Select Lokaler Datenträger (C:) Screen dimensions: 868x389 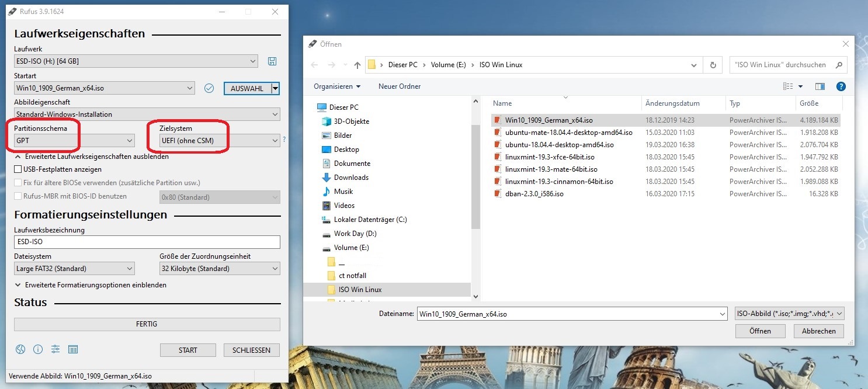coord(364,220)
